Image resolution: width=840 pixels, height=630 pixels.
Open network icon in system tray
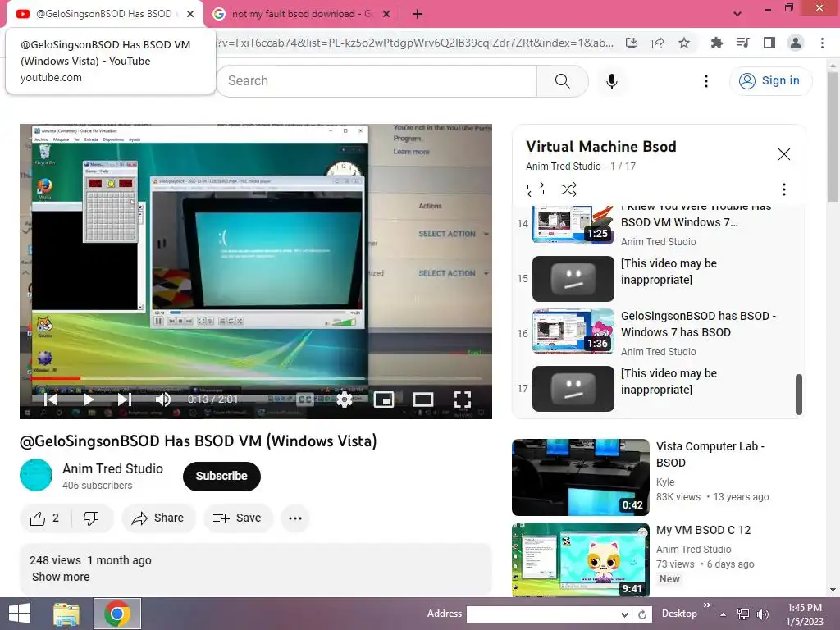click(743, 614)
